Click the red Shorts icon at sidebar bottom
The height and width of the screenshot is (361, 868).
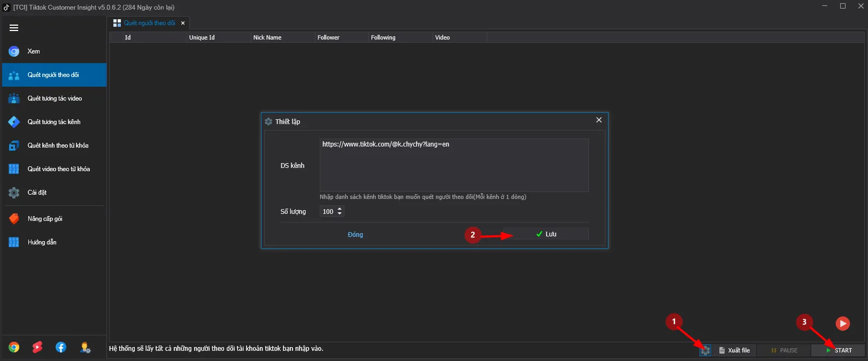[x=37, y=348]
